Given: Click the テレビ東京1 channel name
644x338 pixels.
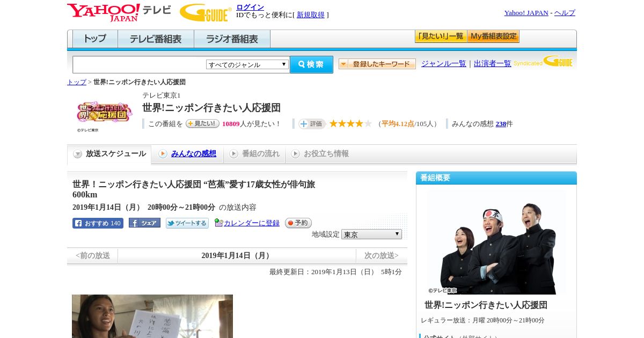Looking at the screenshot, I should pyautogui.click(x=162, y=95).
